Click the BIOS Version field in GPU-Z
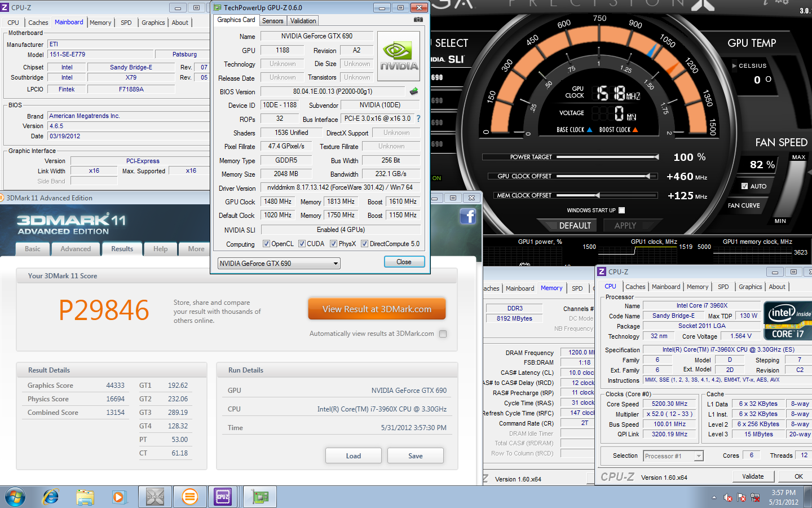Screen dimensions: 812x508 pyautogui.click(x=333, y=91)
